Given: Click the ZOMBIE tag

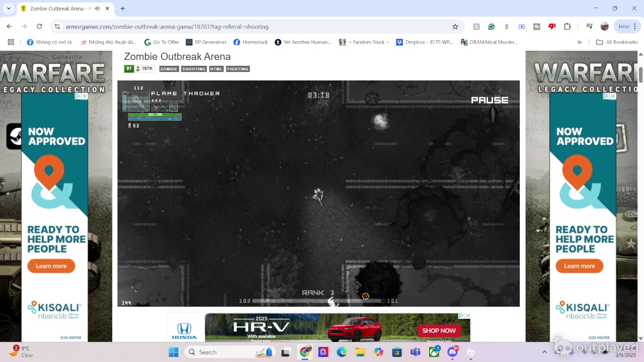Looking at the screenshot, I should click(169, 69).
